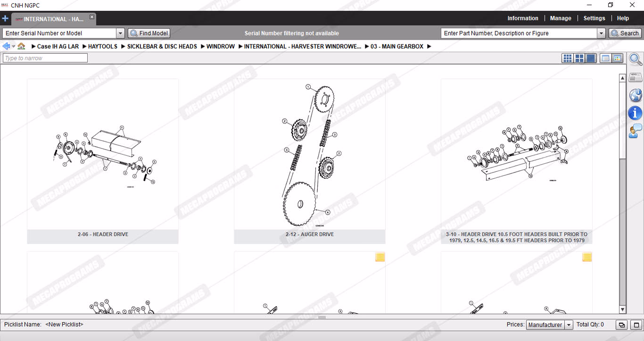Open the blue info icon in sidebar

point(636,113)
